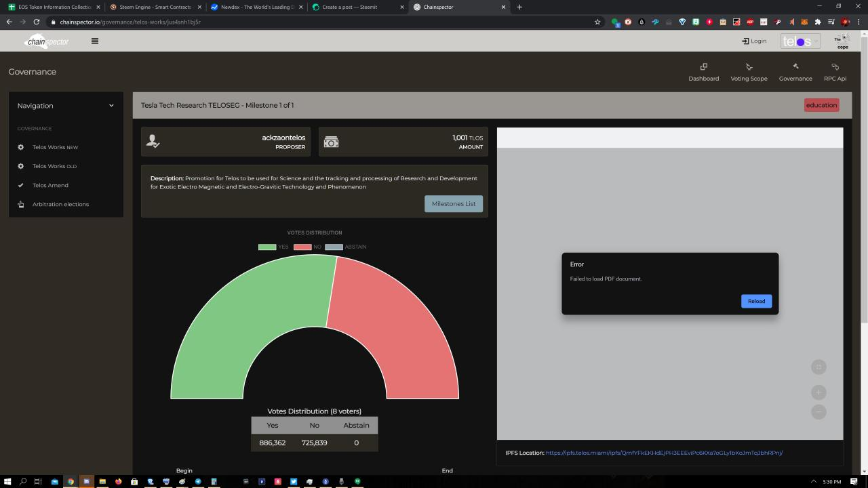Image resolution: width=868 pixels, height=488 pixels.
Task: Switch to the Newdex browser tab
Action: click(256, 7)
